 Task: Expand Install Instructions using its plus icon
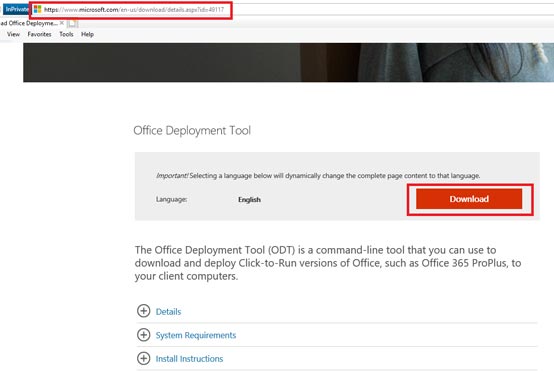[x=143, y=358]
